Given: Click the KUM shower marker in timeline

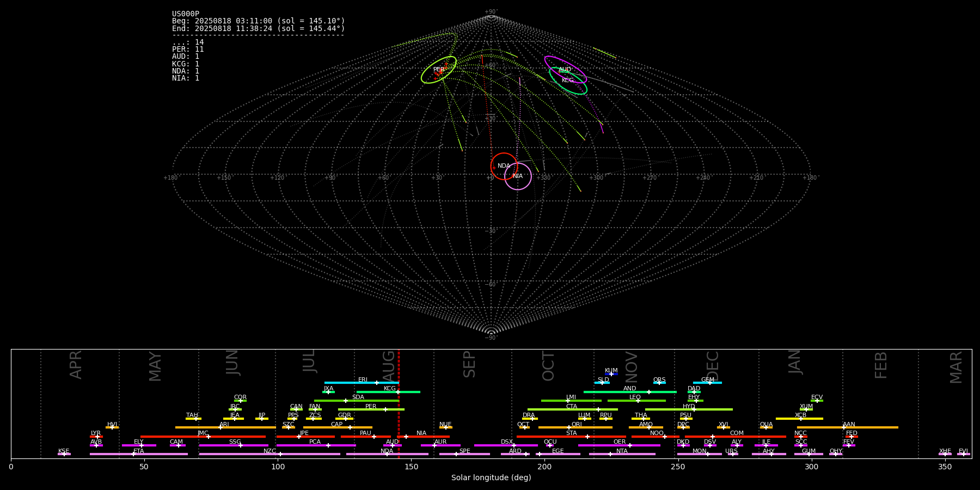Looking at the screenshot, I should point(611,374).
